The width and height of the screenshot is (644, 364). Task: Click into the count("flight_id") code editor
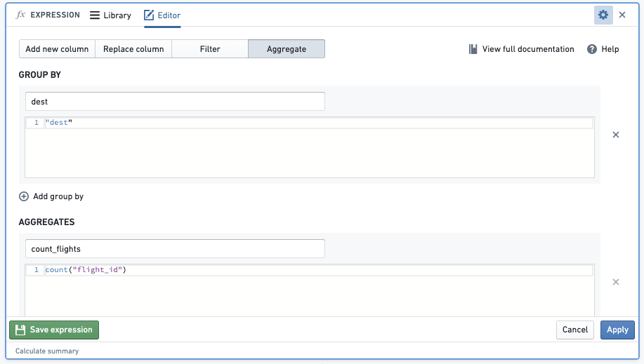(310, 290)
